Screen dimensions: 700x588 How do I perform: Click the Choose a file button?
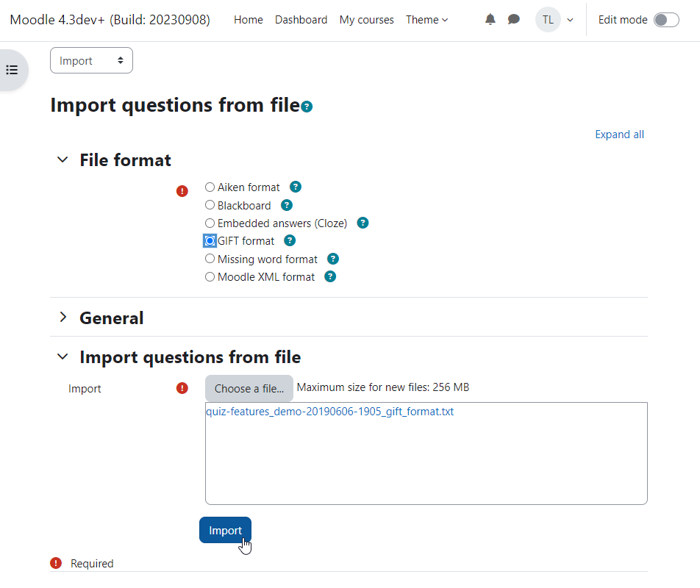[249, 389]
